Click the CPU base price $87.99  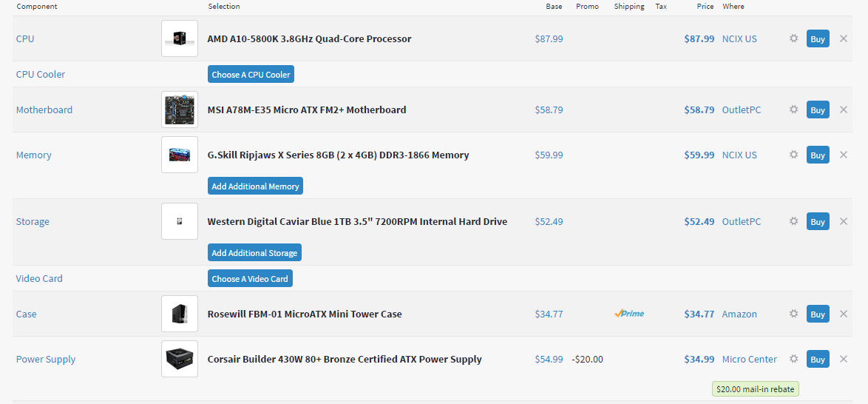(549, 38)
